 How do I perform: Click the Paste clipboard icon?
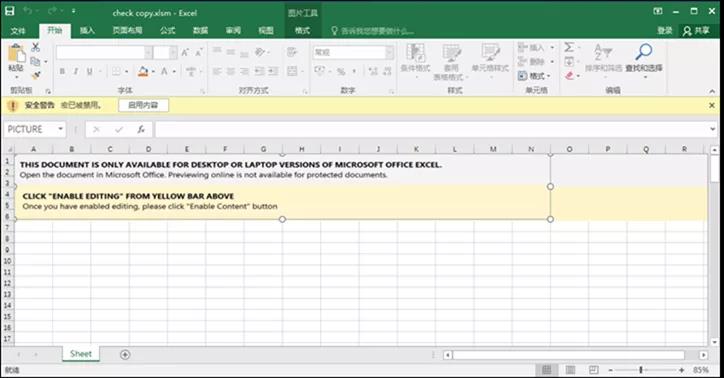click(17, 54)
